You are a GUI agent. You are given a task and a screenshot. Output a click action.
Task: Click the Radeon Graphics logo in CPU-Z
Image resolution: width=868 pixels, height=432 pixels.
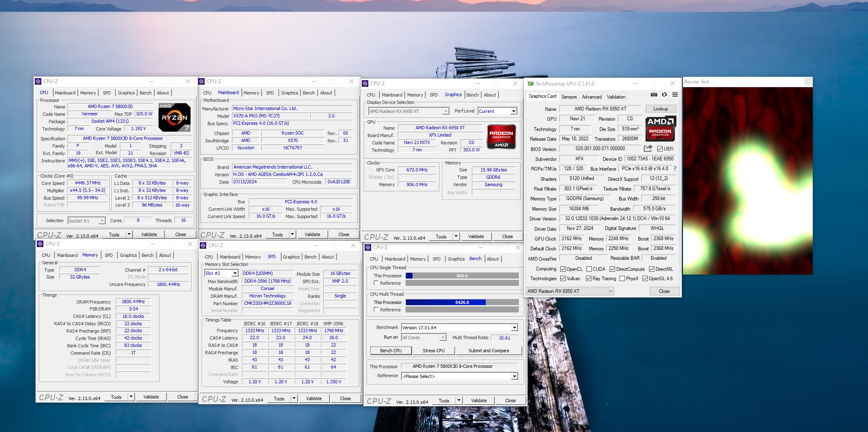tap(501, 137)
